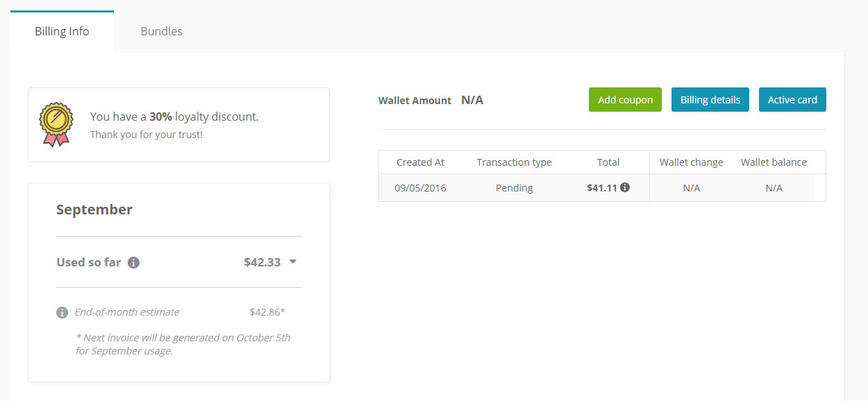
Task: Click the Pending transaction type cell
Action: pyautogui.click(x=514, y=188)
